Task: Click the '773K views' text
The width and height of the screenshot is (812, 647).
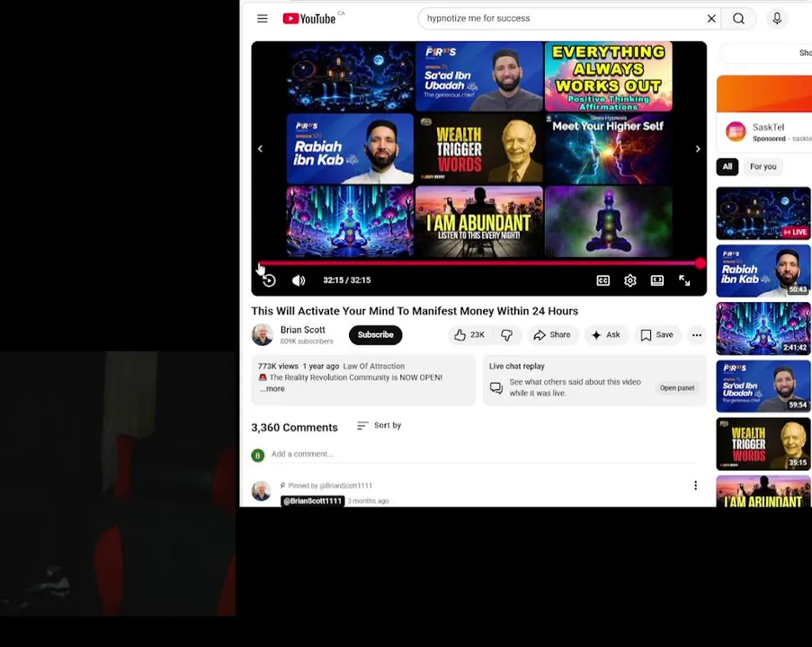Action: point(278,366)
